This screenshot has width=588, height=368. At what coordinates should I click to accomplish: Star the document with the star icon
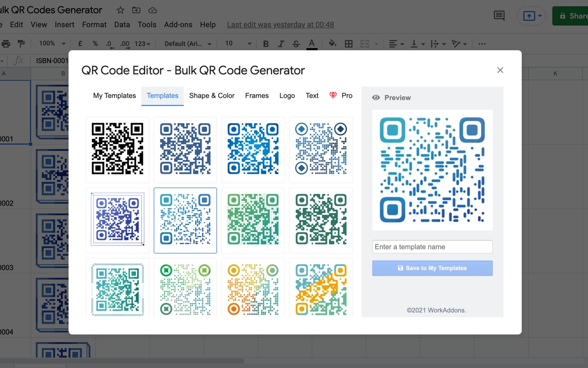point(120,10)
